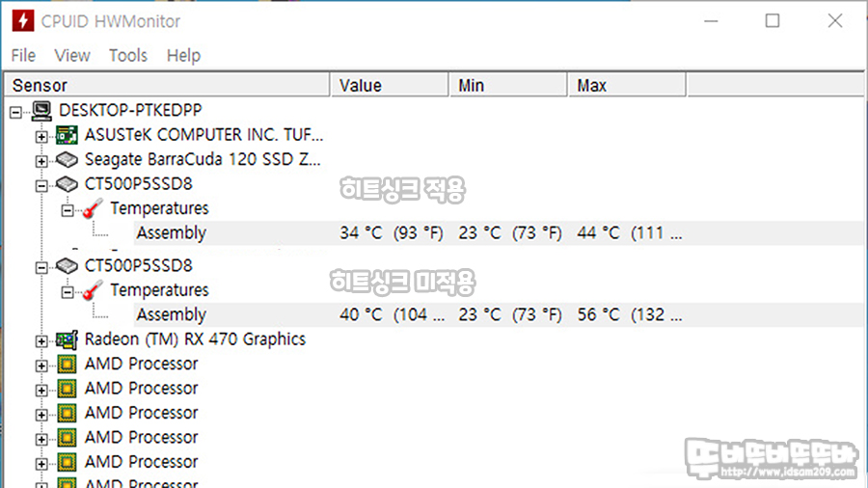The image size is (868, 488).
Task: Click the Max column header
Action: (x=627, y=85)
